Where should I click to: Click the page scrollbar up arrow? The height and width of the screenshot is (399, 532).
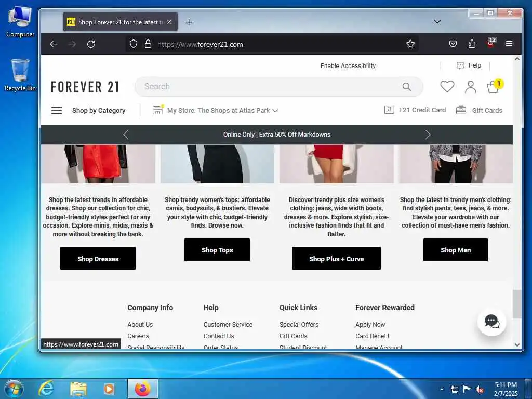[517, 59]
